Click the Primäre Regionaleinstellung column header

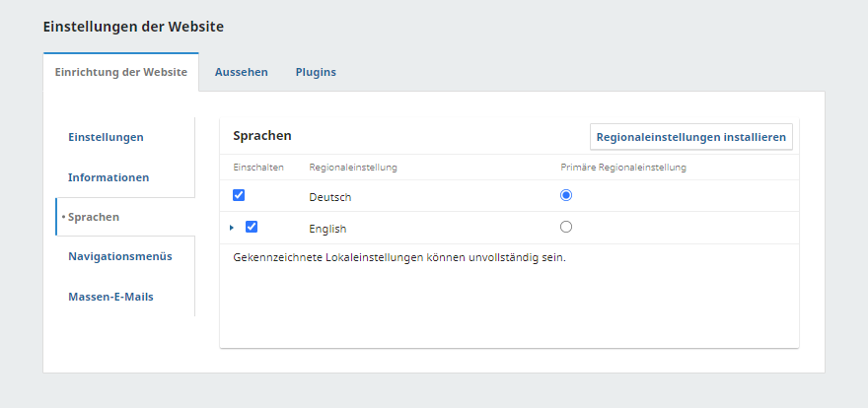point(622,168)
